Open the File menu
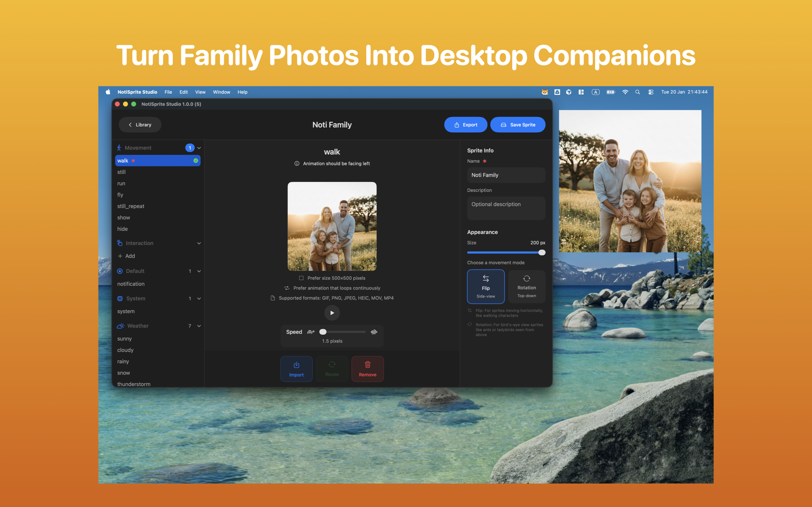The image size is (812, 507). [x=168, y=92]
